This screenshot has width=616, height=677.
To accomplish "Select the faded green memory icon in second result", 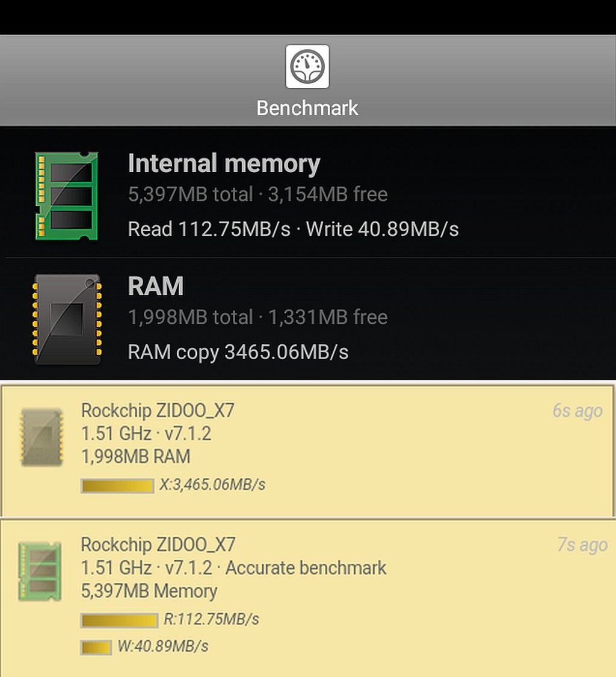I will 40,571.
